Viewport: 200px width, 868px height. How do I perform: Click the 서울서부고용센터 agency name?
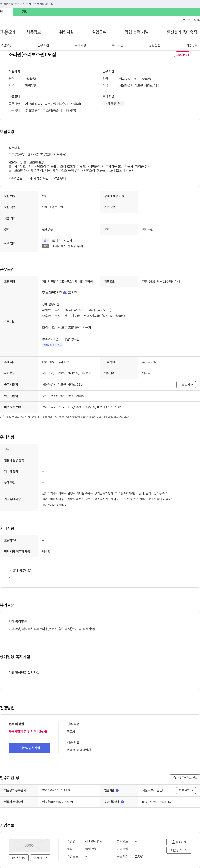pos(154,790)
